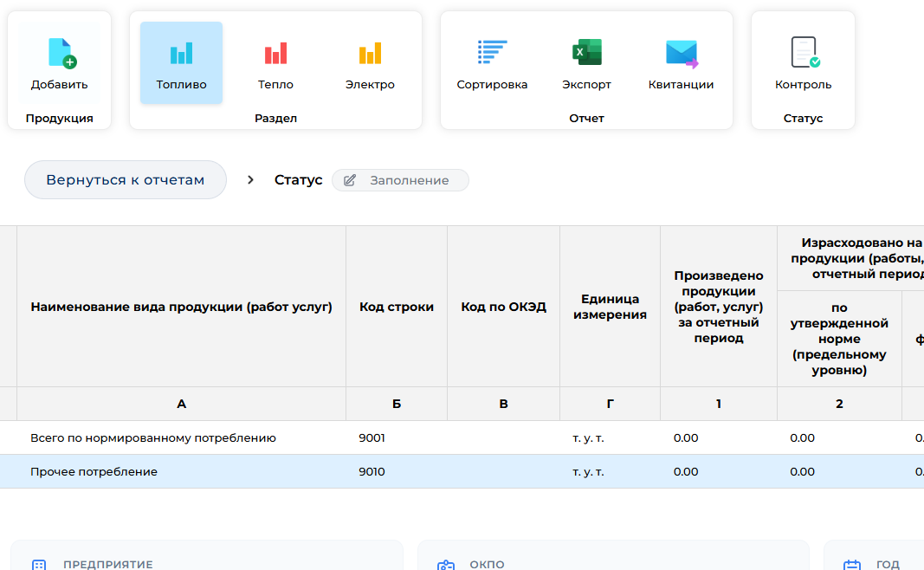Click the Add product icon
Screen dimensions: 924x570
[x=60, y=54]
